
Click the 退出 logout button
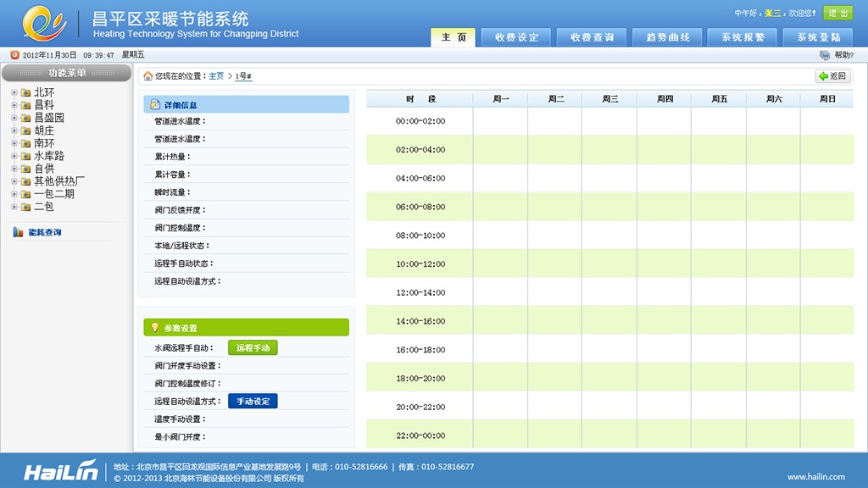[x=837, y=13]
